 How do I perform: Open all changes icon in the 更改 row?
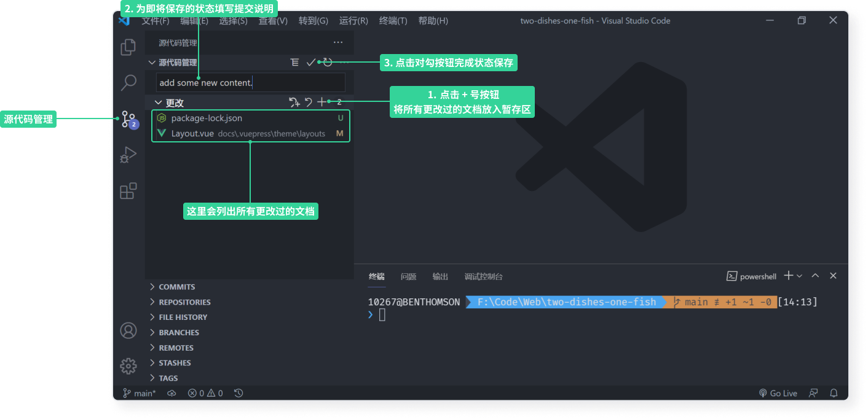[x=294, y=102]
